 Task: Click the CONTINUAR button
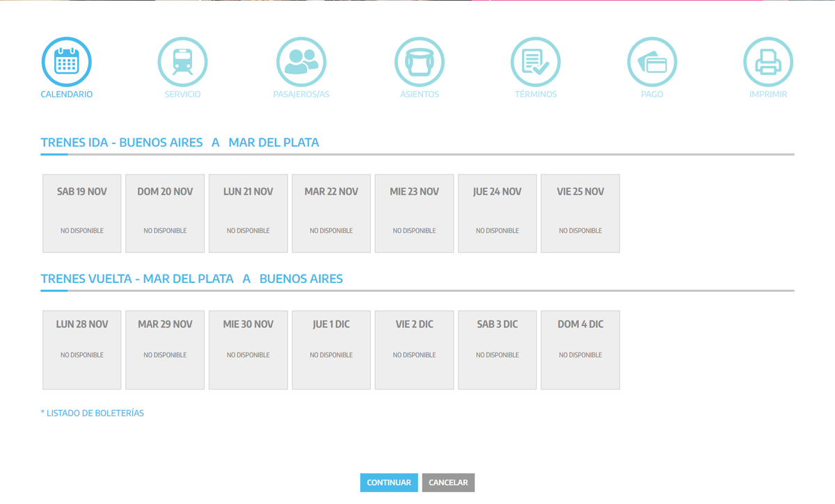coord(389,482)
